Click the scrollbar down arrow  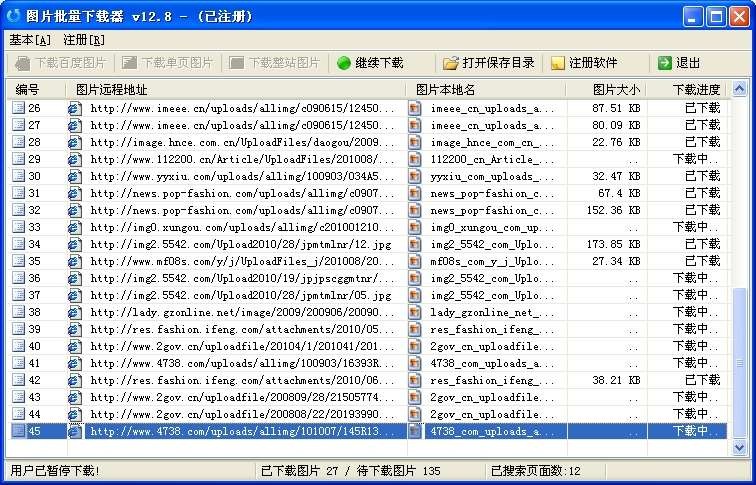(x=739, y=448)
